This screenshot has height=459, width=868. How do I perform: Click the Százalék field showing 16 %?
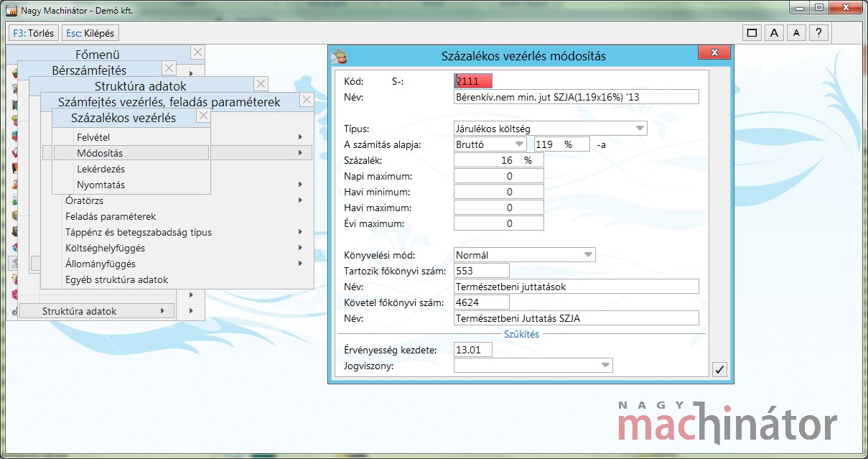[498, 160]
